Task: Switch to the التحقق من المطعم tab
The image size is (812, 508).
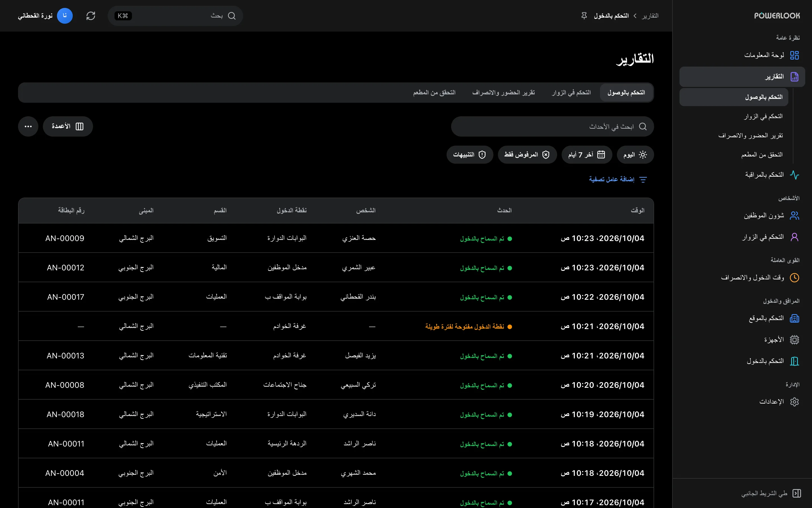Action: pyautogui.click(x=434, y=93)
